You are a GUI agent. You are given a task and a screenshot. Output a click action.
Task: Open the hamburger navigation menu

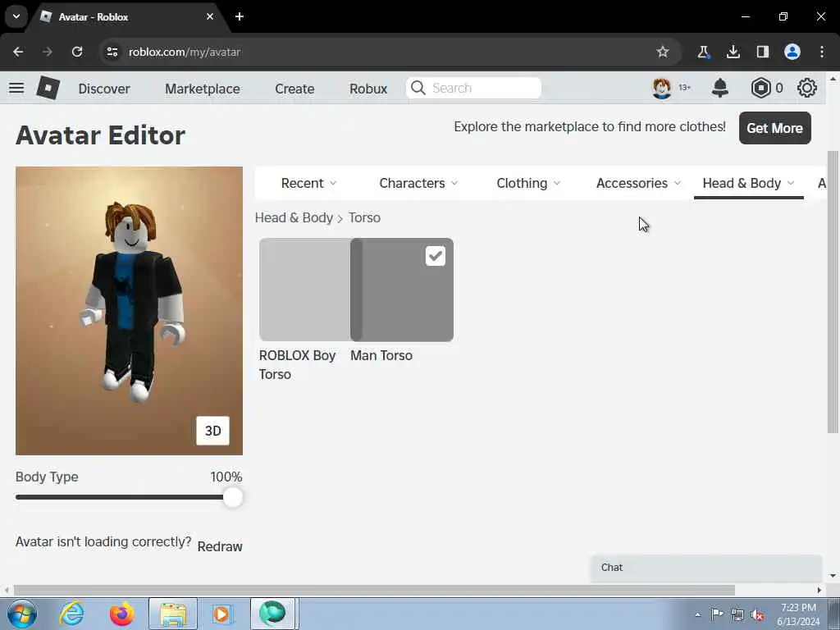16,88
